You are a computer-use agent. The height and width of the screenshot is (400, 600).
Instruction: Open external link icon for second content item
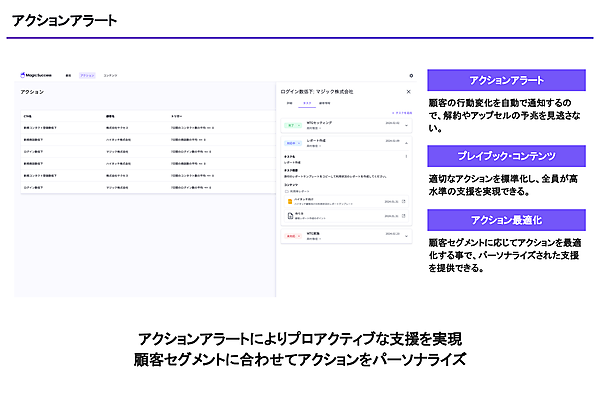click(x=404, y=214)
